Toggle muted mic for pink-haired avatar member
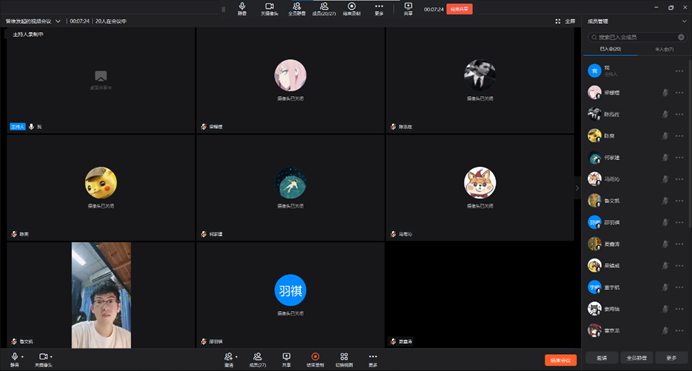This screenshot has height=371, width=692. pos(665,93)
